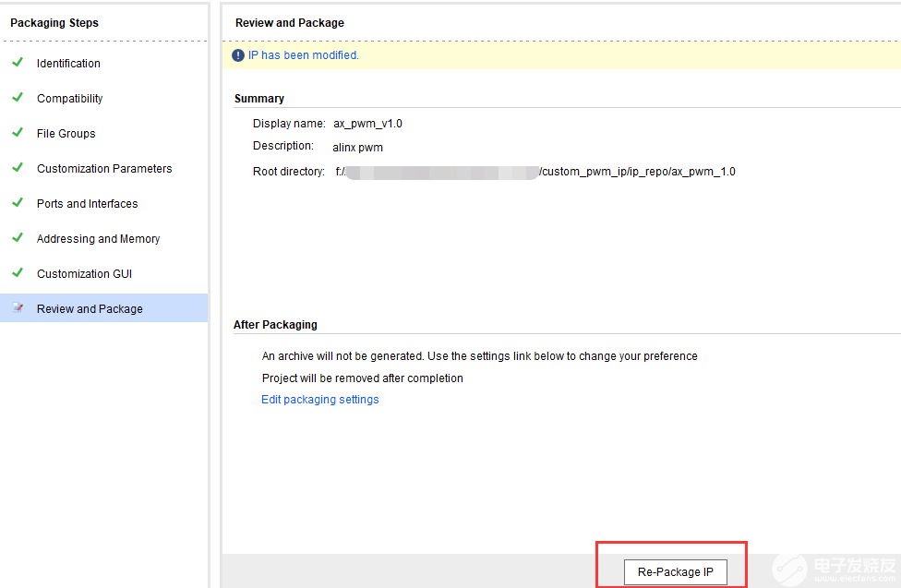Click the Compatibility step green checkmark icon

pos(17,98)
